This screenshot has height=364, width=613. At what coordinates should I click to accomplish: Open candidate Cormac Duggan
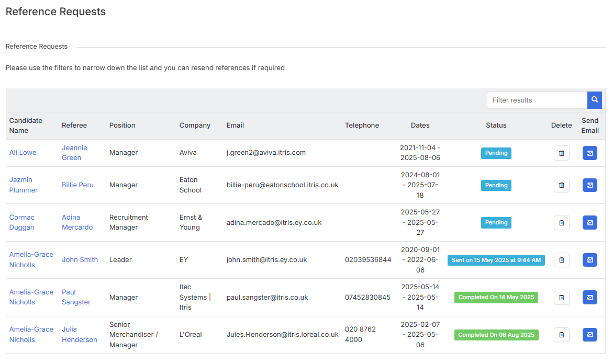coord(22,222)
